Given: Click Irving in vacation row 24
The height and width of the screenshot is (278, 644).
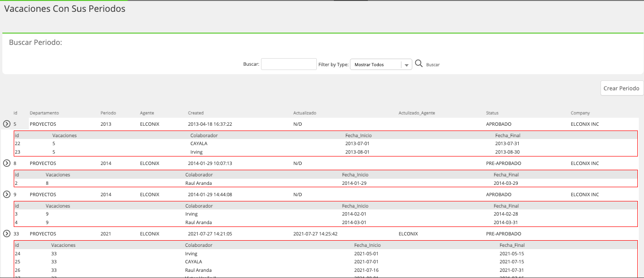Looking at the screenshot, I should coord(191,253).
